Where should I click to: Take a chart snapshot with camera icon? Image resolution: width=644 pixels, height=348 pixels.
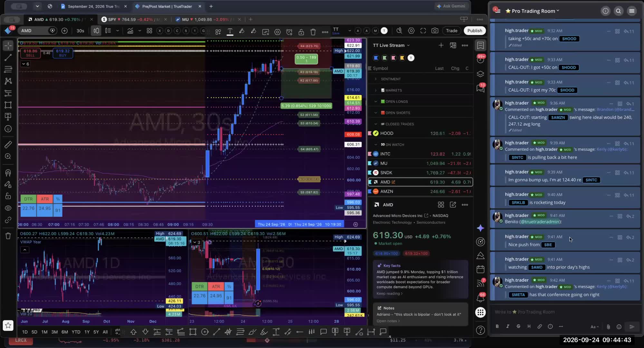[x=435, y=31]
